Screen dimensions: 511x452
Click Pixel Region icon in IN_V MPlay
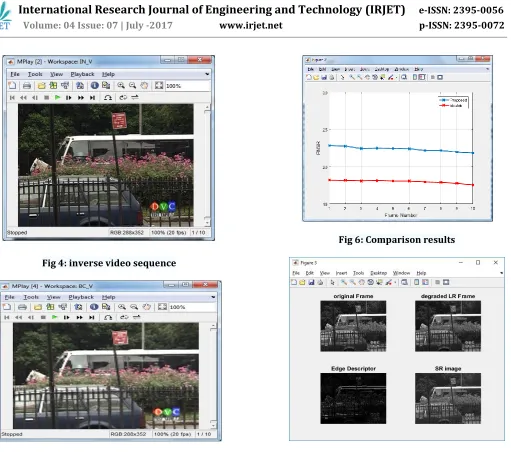click(106, 85)
